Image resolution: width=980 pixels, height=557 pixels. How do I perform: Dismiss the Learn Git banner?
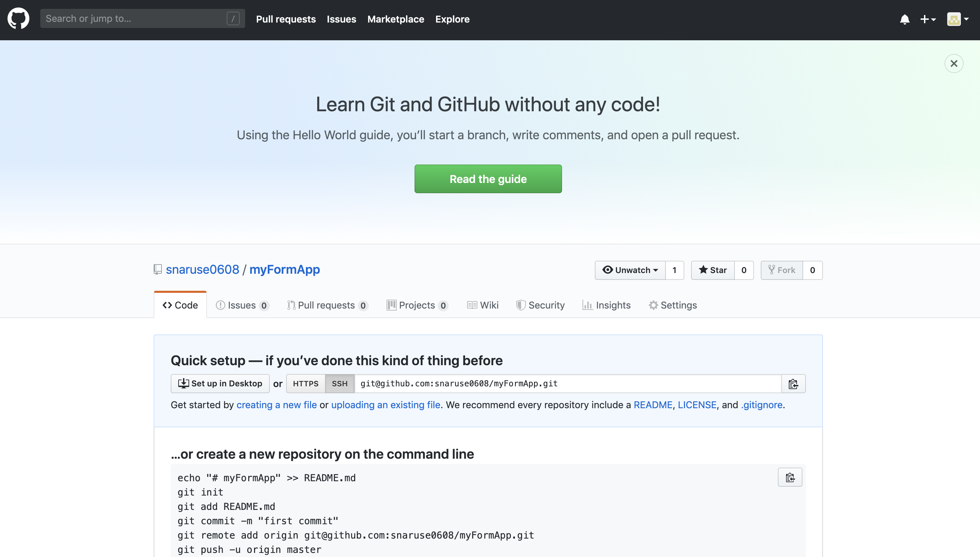(x=954, y=63)
